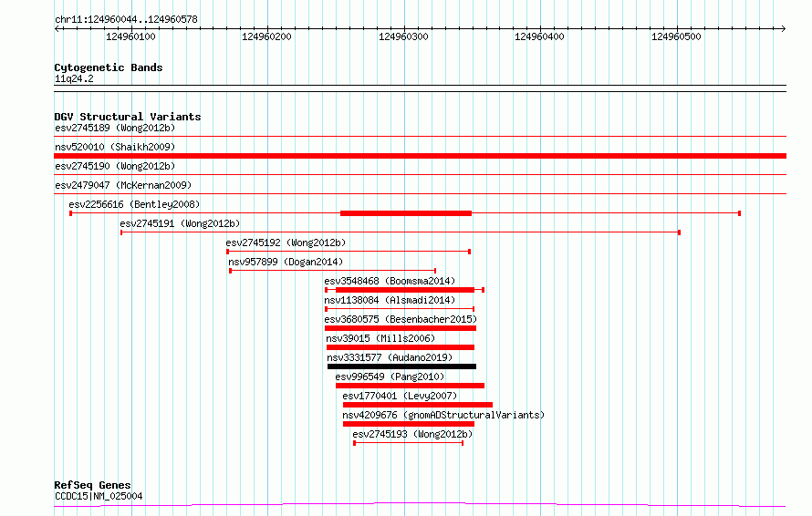Click ruler position 124960300

click(403, 36)
